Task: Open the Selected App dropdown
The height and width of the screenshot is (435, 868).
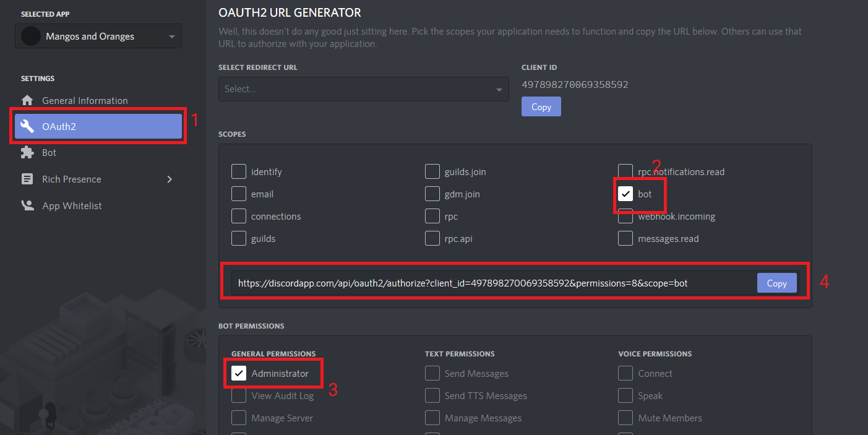Action: coord(98,36)
